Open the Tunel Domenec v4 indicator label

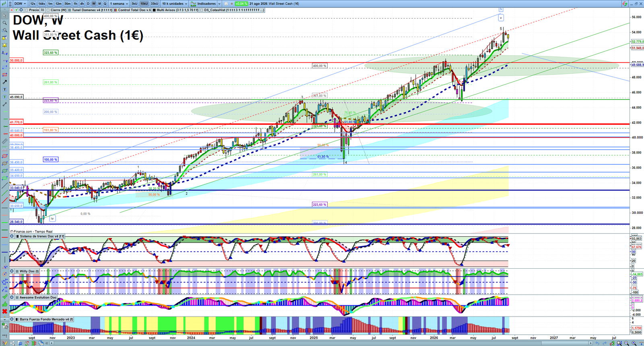92,10
